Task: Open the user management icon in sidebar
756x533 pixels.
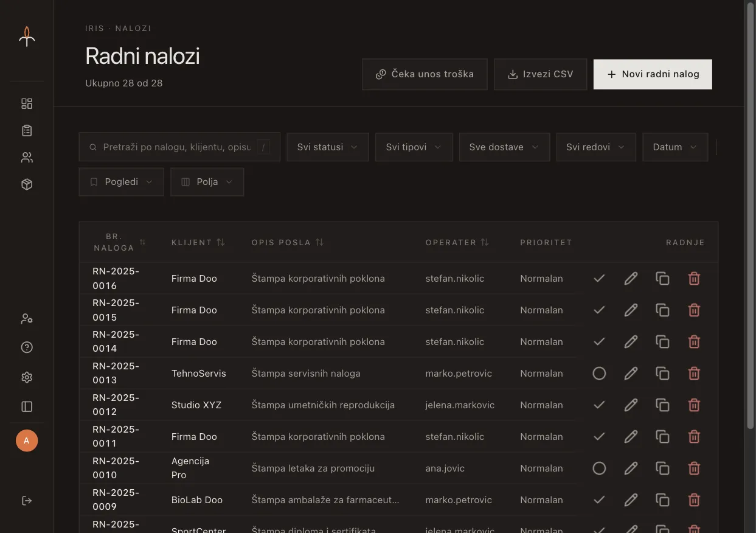Action: pos(27,318)
